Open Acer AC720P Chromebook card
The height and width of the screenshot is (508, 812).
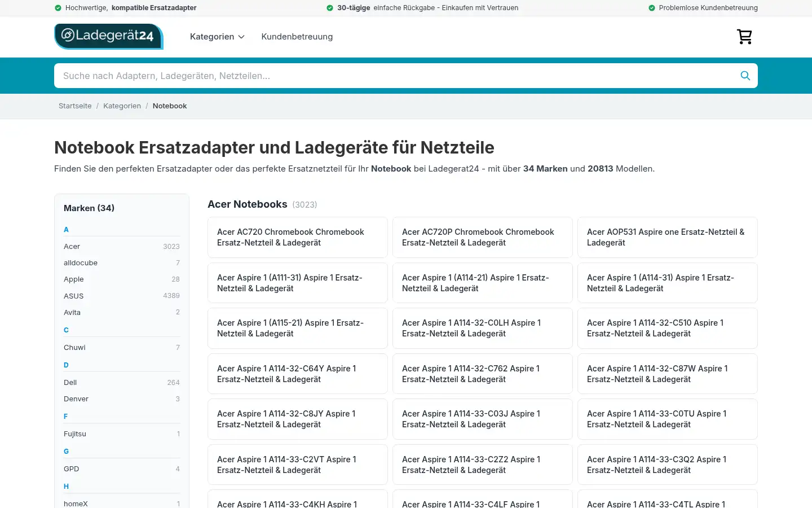[x=483, y=238]
